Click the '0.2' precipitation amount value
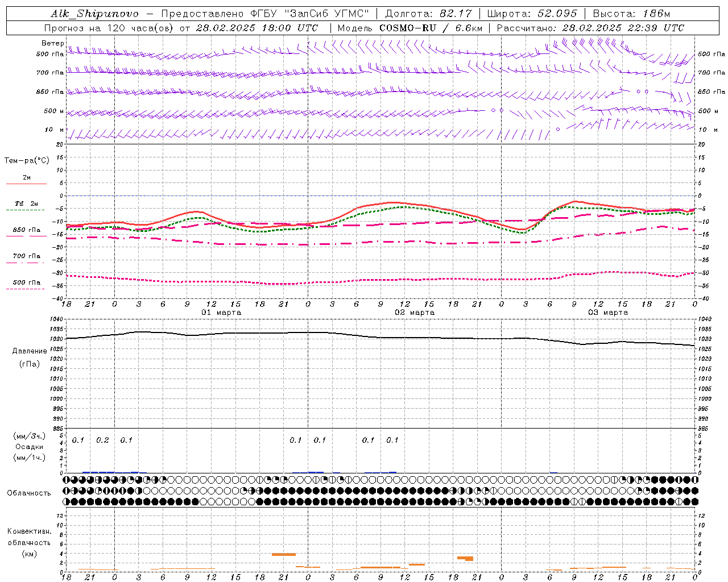The width and height of the screenshot is (728, 582). point(102,440)
